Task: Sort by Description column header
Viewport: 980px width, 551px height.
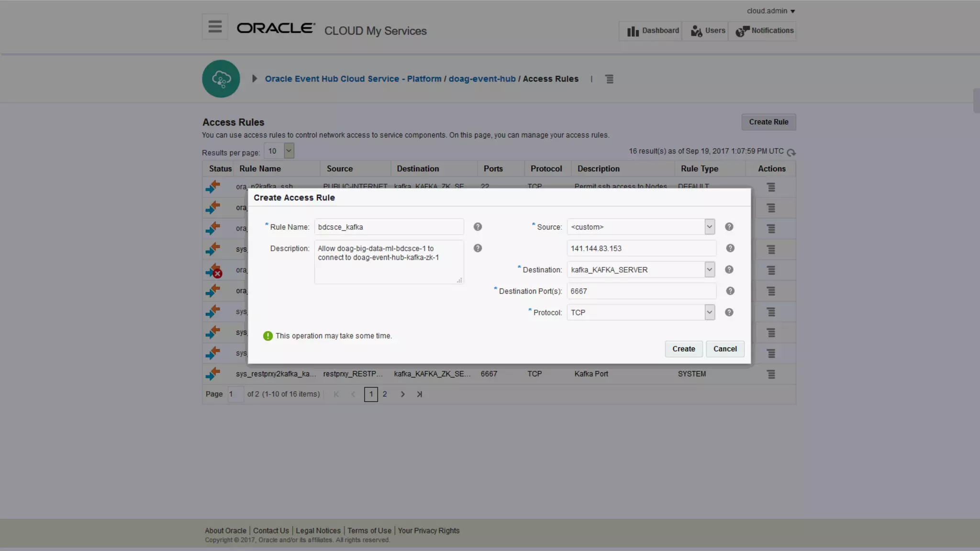Action: click(598, 169)
